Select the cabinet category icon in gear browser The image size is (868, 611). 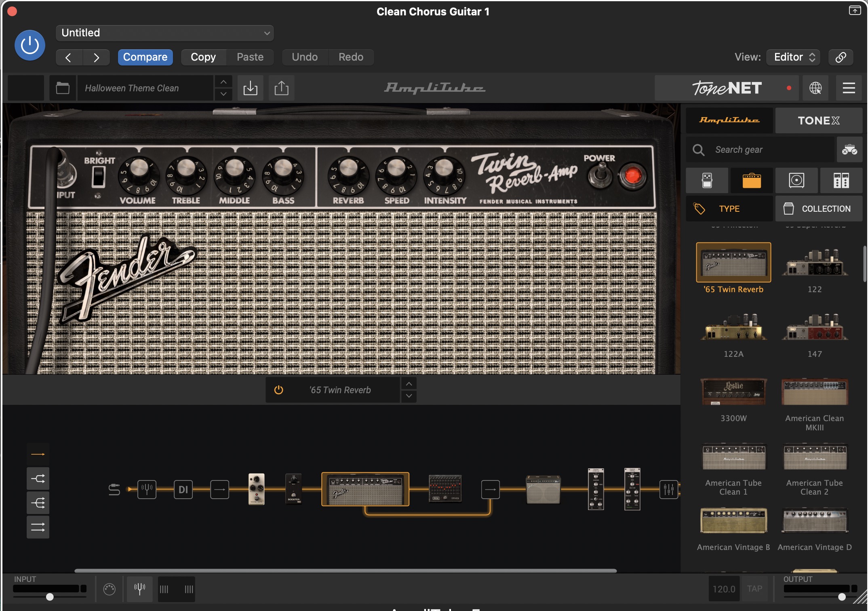coord(796,180)
